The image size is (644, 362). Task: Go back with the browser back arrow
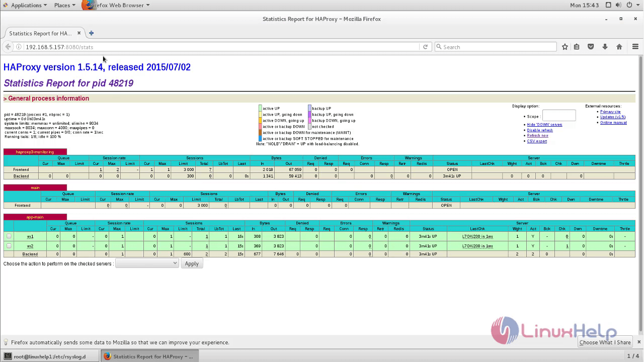(x=8, y=47)
